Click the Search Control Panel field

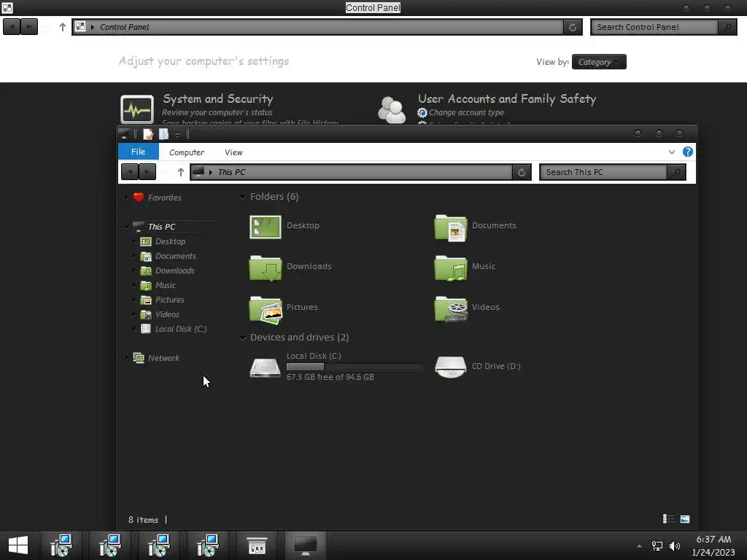pyautogui.click(x=654, y=27)
